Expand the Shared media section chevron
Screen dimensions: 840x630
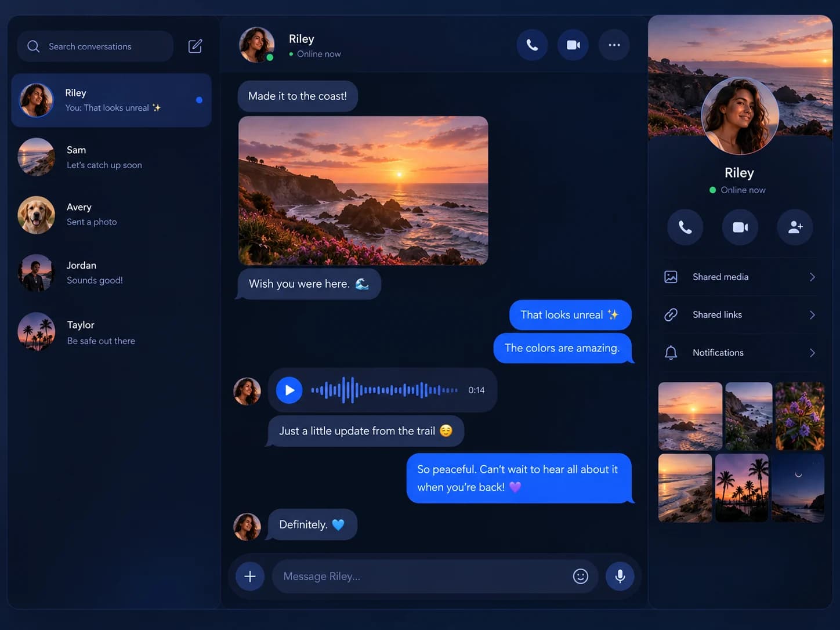(x=812, y=277)
